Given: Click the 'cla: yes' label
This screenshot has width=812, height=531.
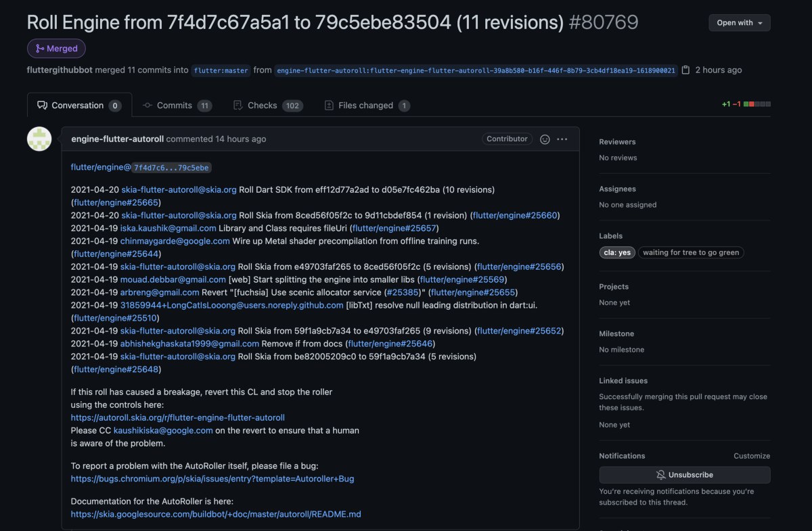Looking at the screenshot, I should tap(617, 252).
